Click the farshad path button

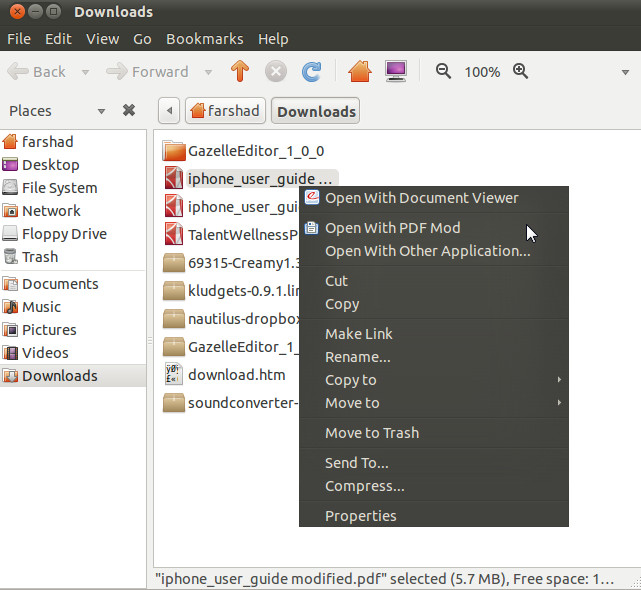[225, 110]
